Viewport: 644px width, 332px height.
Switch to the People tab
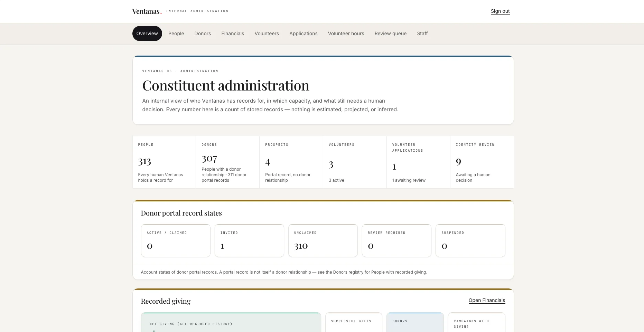point(176,34)
